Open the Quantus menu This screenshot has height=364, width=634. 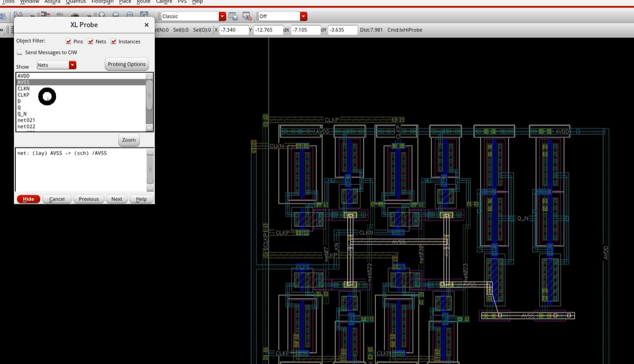click(x=76, y=2)
